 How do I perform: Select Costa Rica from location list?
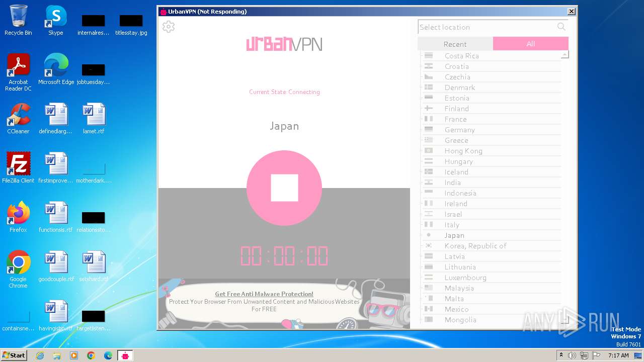pos(491,56)
